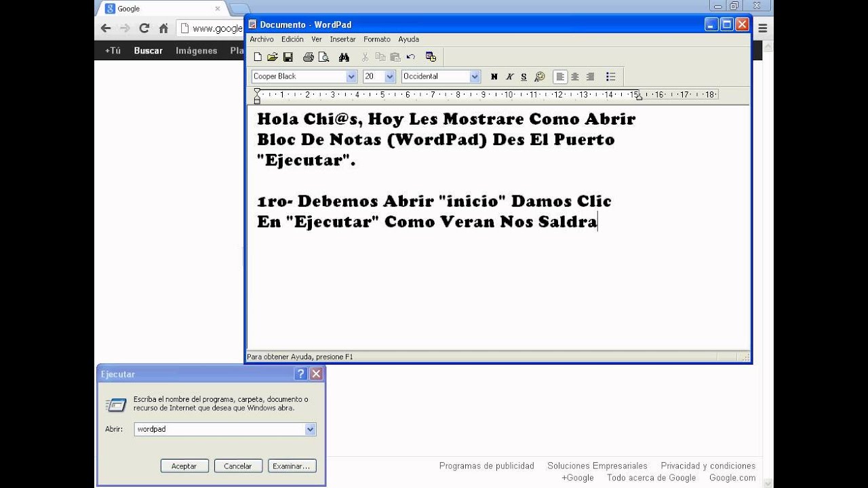Click inside the Cooper Black font name box
Image resolution: width=868 pixels, height=488 pixels.
pos(298,77)
